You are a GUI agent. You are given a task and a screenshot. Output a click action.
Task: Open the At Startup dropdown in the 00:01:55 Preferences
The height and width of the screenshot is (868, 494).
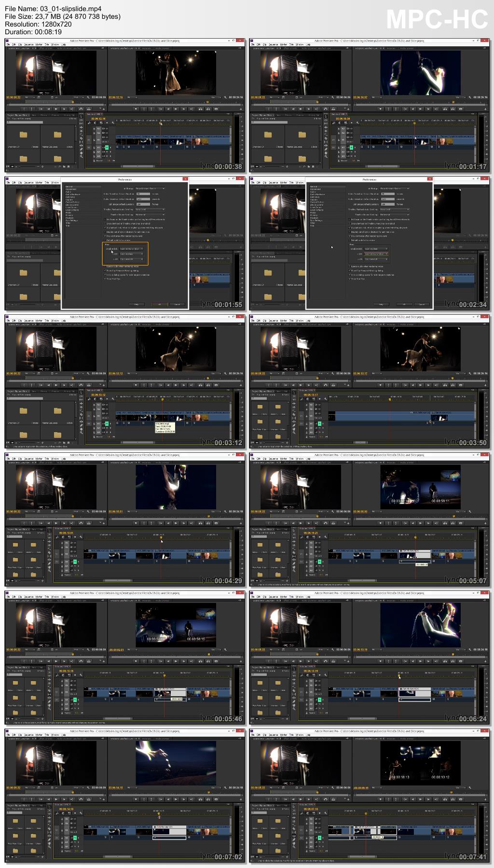150,189
